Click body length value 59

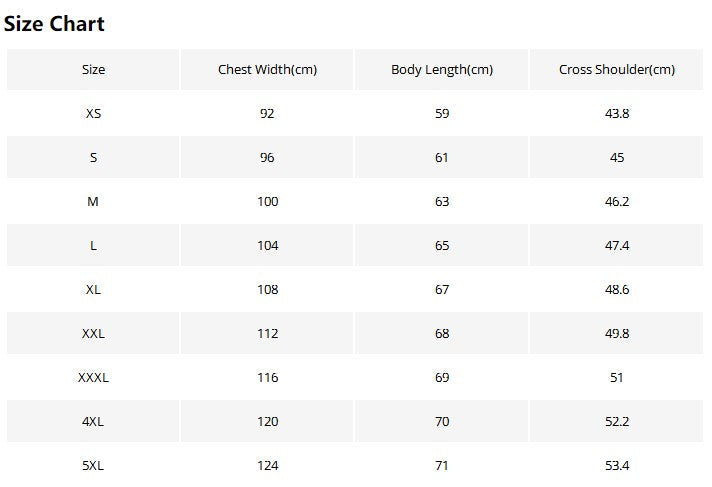(442, 114)
